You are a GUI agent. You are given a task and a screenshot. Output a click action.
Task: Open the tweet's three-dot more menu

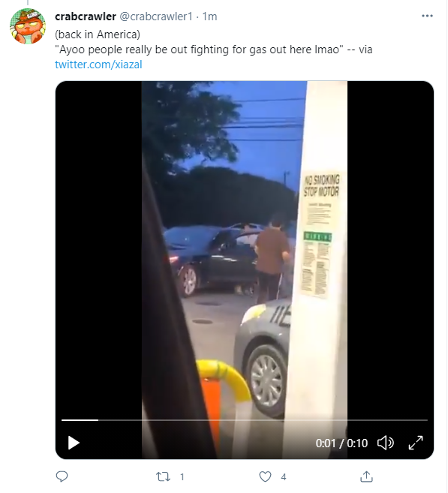(427, 16)
